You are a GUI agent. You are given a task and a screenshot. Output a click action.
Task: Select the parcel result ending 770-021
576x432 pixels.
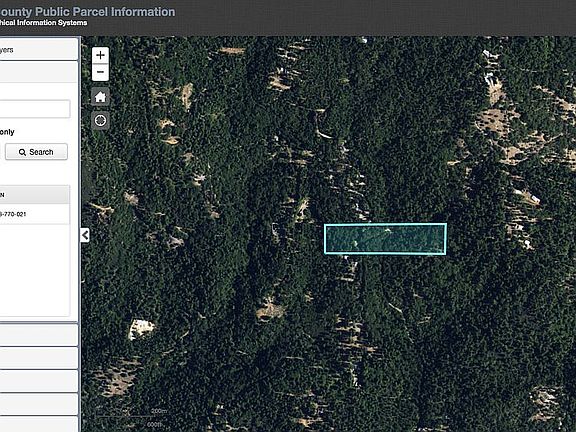pyautogui.click(x=35, y=214)
